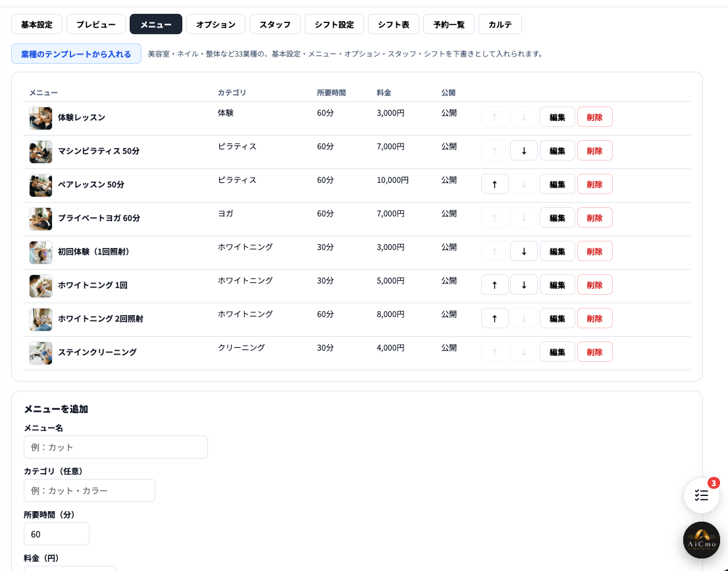The height and width of the screenshot is (571, 728).
Task: Click disabled up arrow for 体験レッスン
Action: click(494, 117)
